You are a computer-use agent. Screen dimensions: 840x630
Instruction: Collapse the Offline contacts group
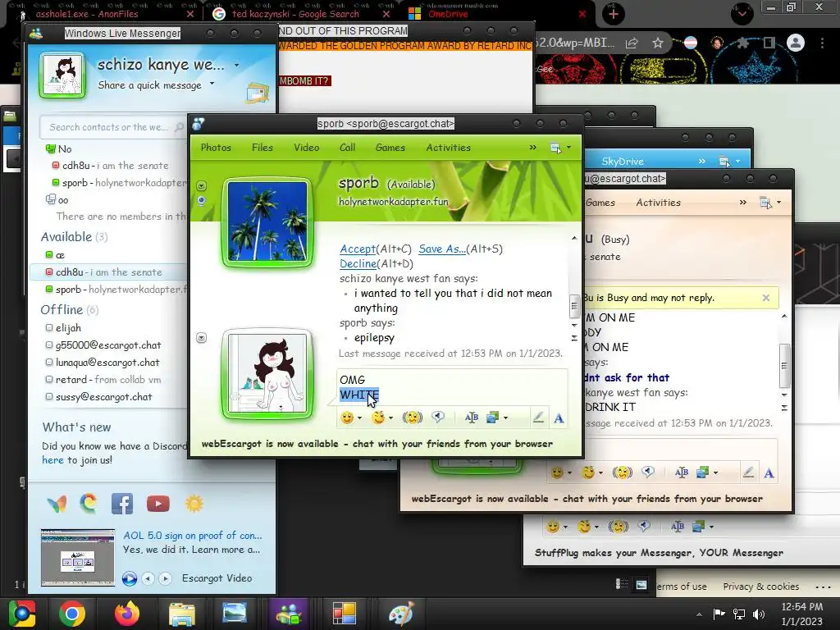coord(62,309)
